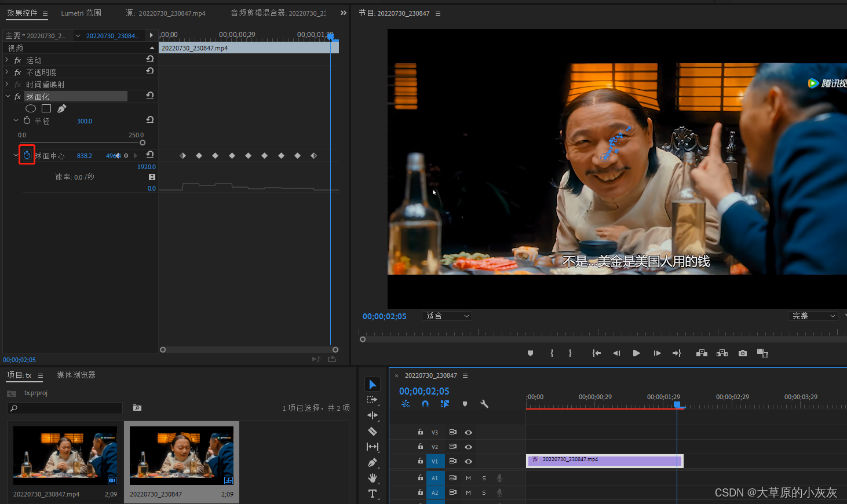
Task: Create ellipse mask for 球面化 effect
Action: point(31,108)
